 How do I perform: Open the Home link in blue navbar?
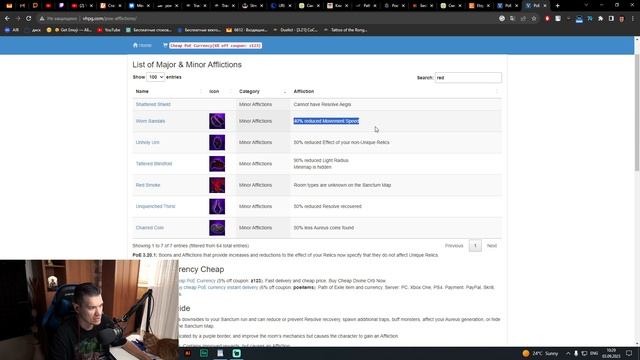click(142, 45)
